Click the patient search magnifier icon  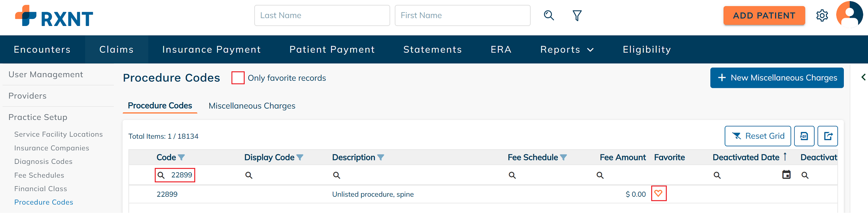pyautogui.click(x=549, y=15)
